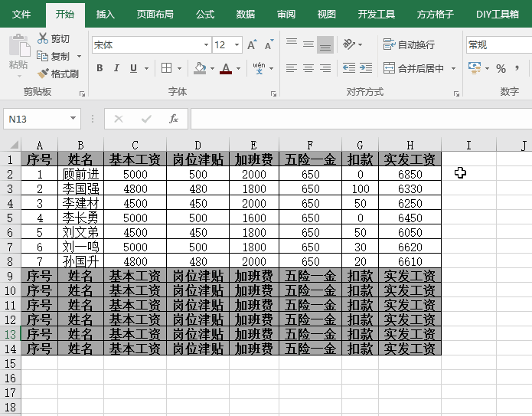This screenshot has height=416, width=532.
Task: Expand the font color dropdown arrow
Action: (x=239, y=68)
